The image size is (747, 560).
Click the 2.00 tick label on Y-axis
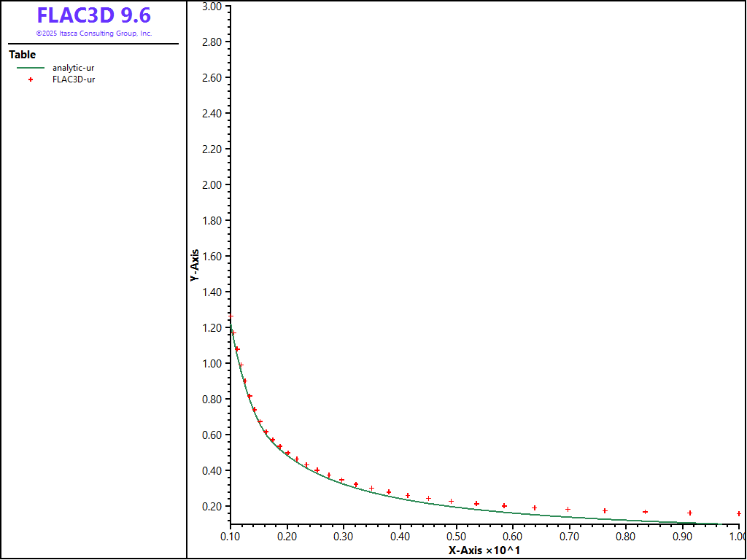coord(212,185)
